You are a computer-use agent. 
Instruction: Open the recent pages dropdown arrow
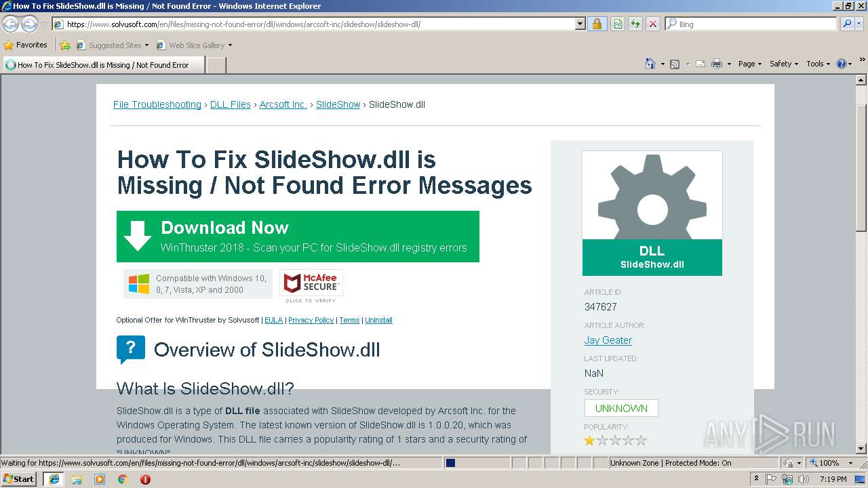point(44,24)
